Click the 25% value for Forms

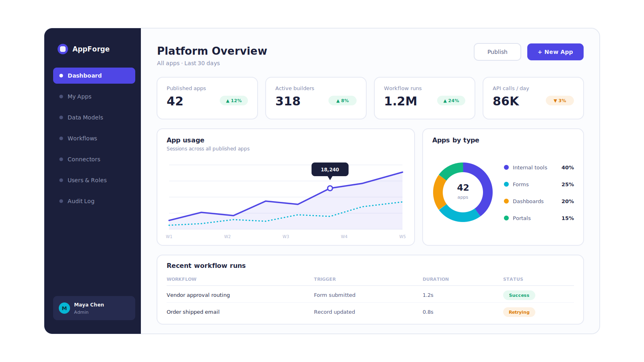[568, 184]
